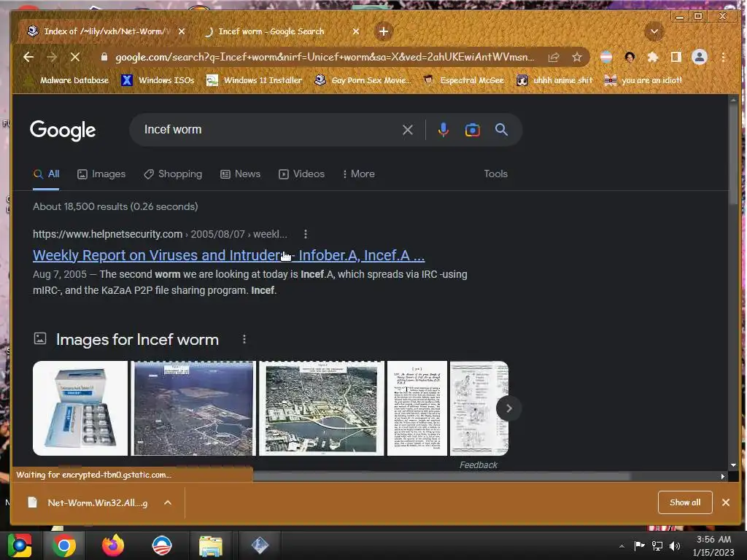This screenshot has height=560, width=747.
Task: Open search Tools options
Action: tap(495, 174)
